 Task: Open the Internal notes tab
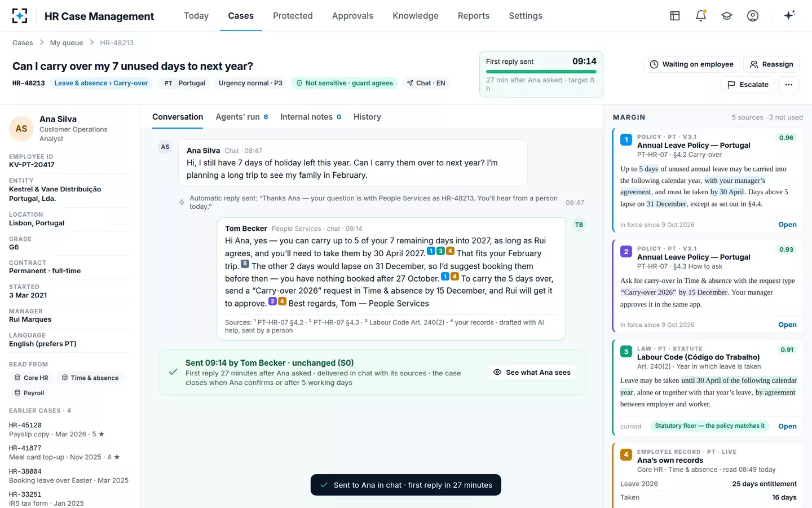311,117
